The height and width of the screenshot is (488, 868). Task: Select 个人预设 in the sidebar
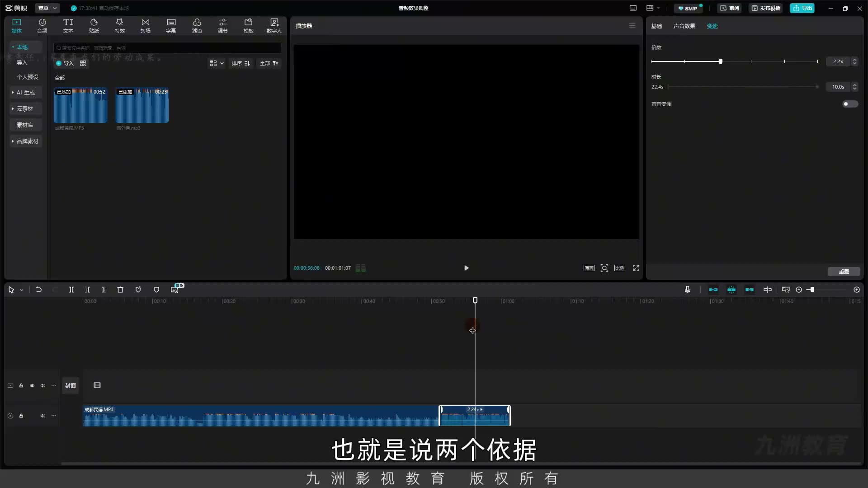click(x=28, y=77)
